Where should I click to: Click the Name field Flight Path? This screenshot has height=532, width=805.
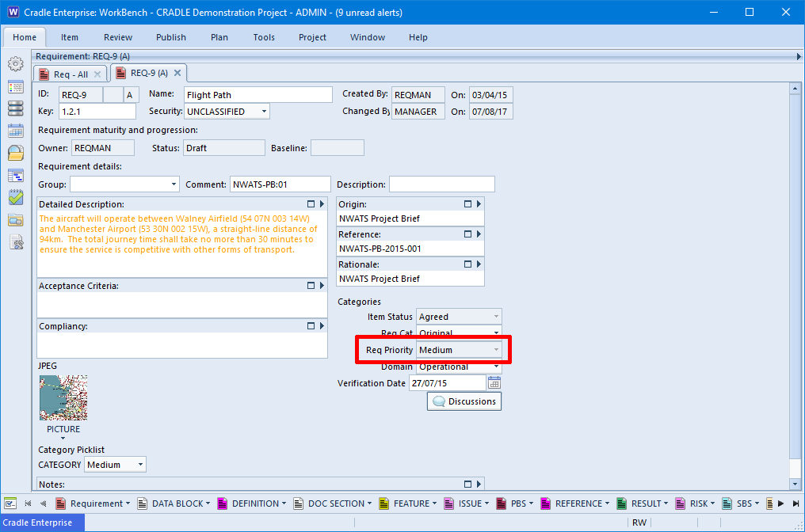258,95
